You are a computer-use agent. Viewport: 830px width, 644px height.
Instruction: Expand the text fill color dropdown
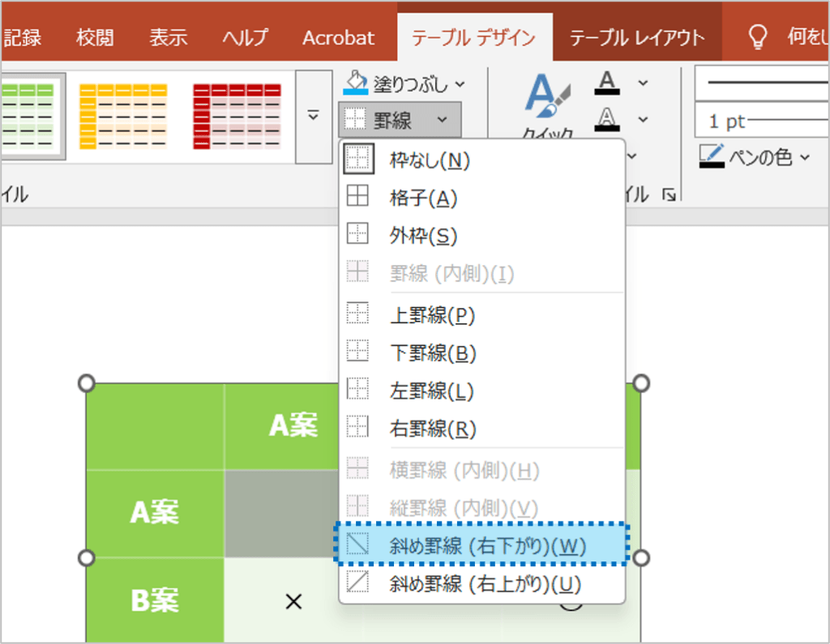pos(643,83)
